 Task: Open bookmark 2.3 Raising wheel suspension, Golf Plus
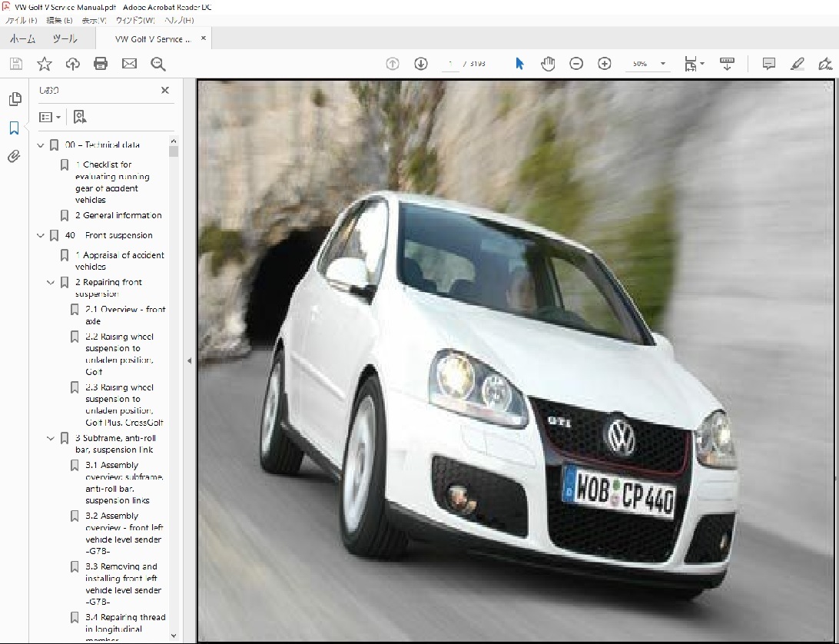(x=124, y=405)
